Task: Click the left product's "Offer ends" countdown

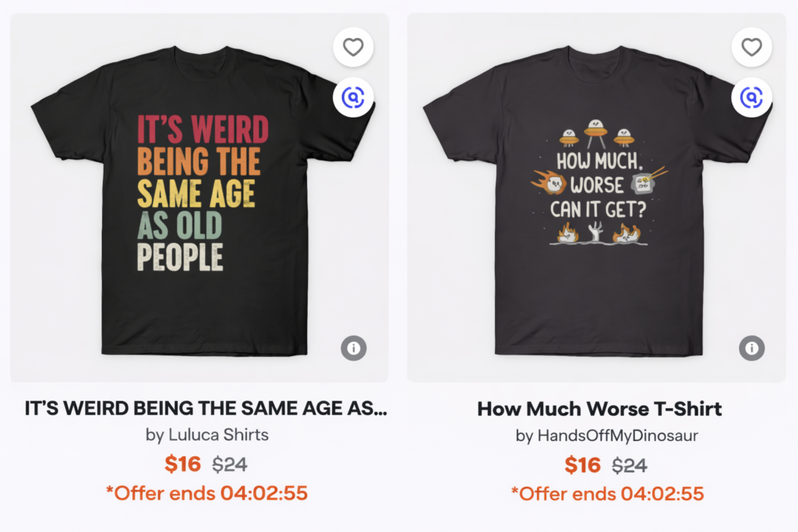Action: (x=207, y=493)
